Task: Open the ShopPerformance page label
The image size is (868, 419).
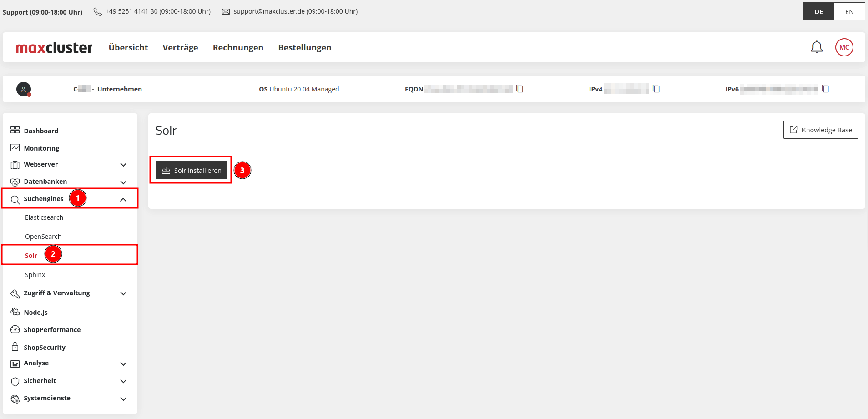Action: pyautogui.click(x=52, y=330)
